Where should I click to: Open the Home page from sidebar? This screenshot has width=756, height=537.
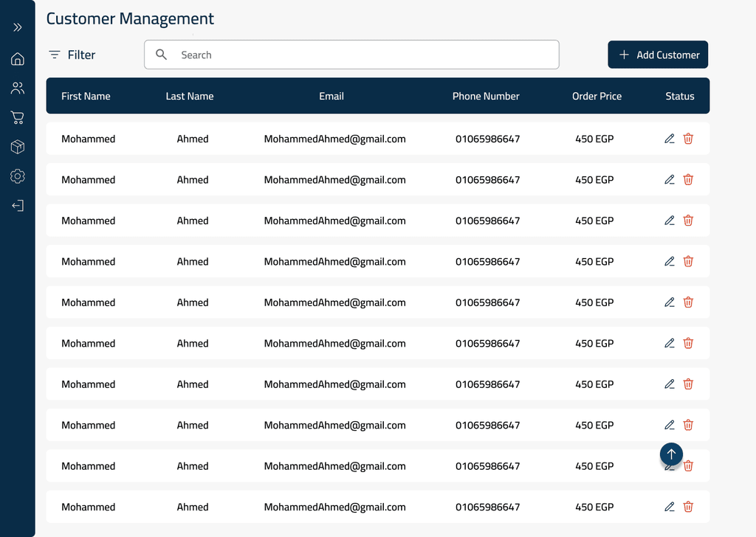[18, 59]
